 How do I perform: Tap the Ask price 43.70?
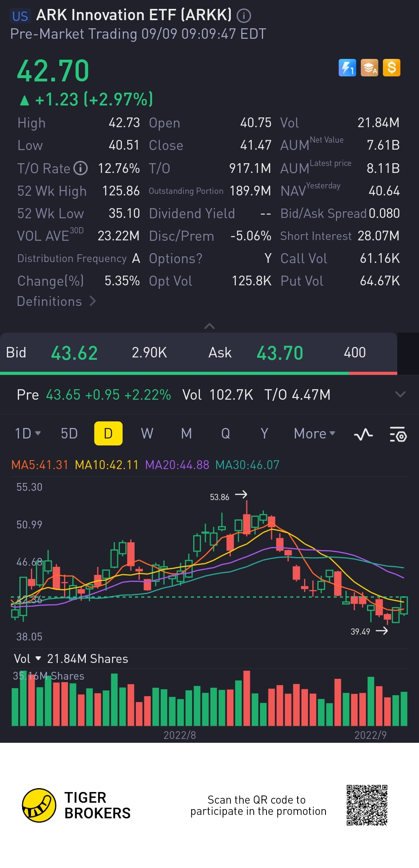(x=280, y=353)
